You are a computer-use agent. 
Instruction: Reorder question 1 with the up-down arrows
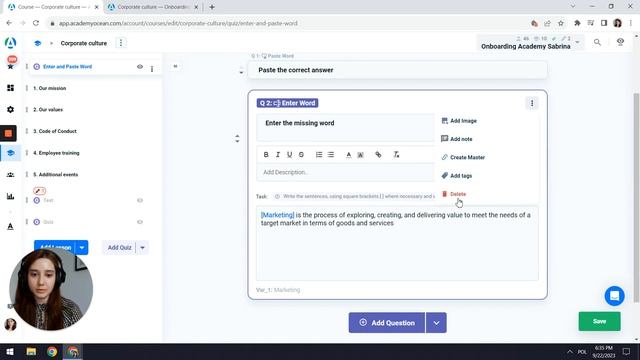(x=241, y=70)
